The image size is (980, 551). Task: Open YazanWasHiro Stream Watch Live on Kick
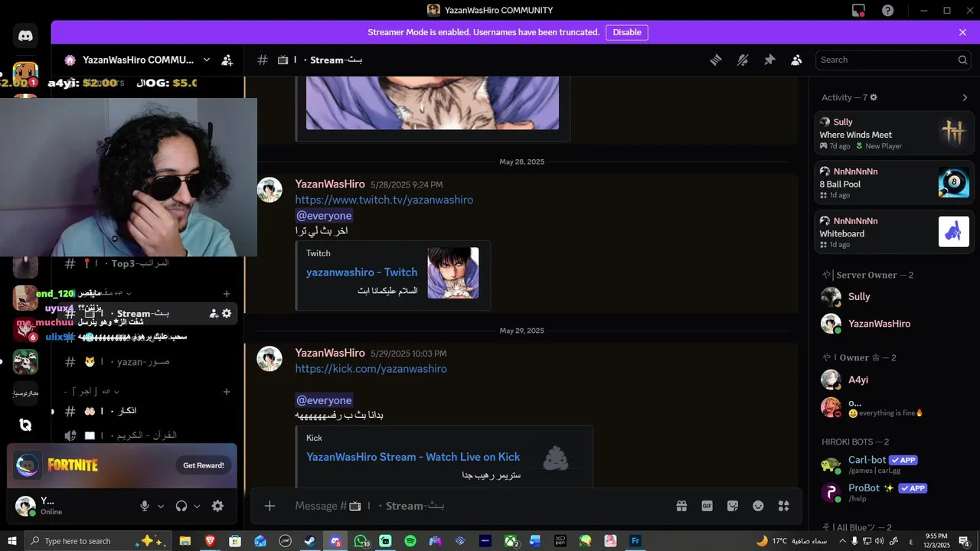click(x=413, y=457)
